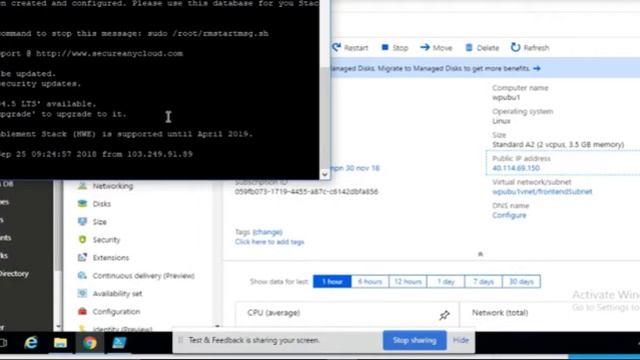Click the Continuous delivery icon
Screen dimensions: 640x360
[82, 276]
